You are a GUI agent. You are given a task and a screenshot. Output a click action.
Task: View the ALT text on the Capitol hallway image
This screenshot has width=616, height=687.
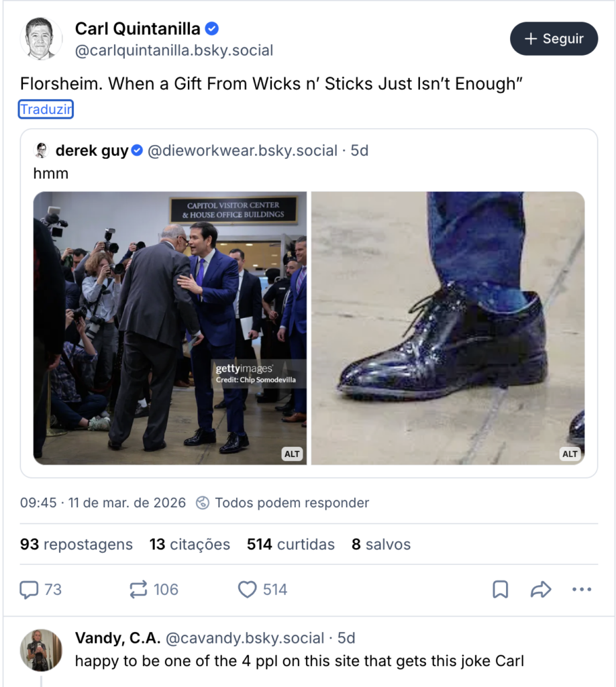click(x=292, y=454)
